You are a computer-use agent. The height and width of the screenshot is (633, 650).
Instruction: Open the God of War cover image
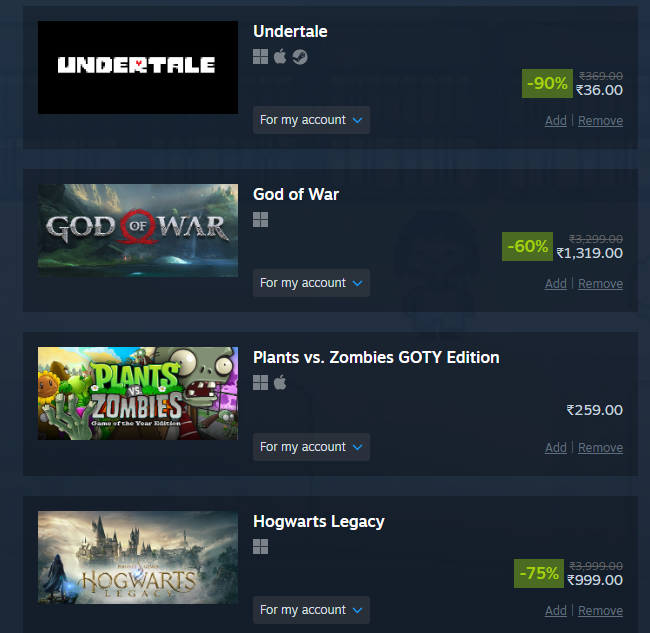[138, 230]
